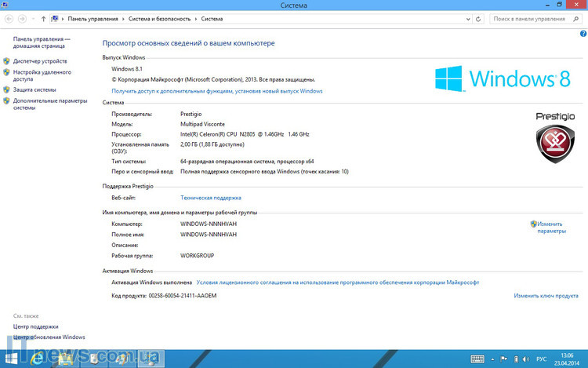The width and height of the screenshot is (588, 368).
Task: Click 'Изменить параметры' computer name link
Action: (551, 228)
